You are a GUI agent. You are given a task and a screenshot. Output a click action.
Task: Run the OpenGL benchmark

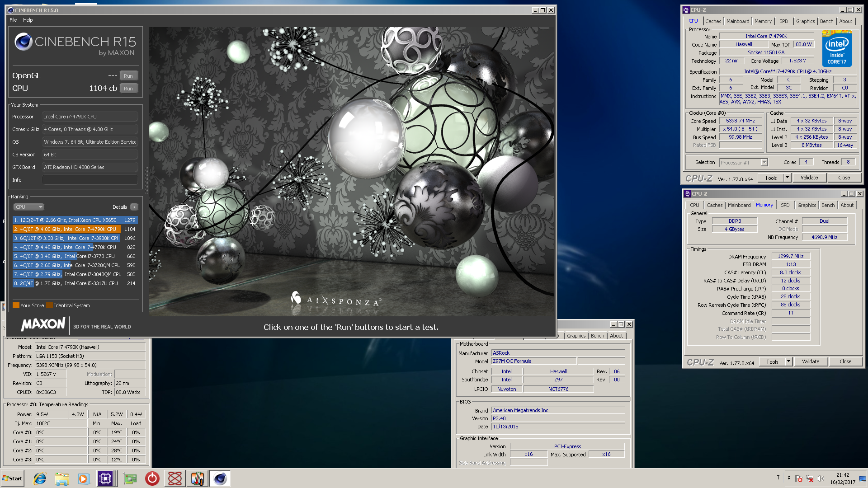(x=128, y=76)
